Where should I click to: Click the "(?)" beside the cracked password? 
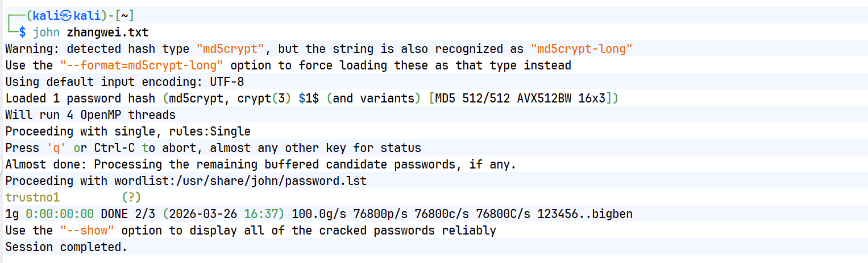click(x=131, y=198)
